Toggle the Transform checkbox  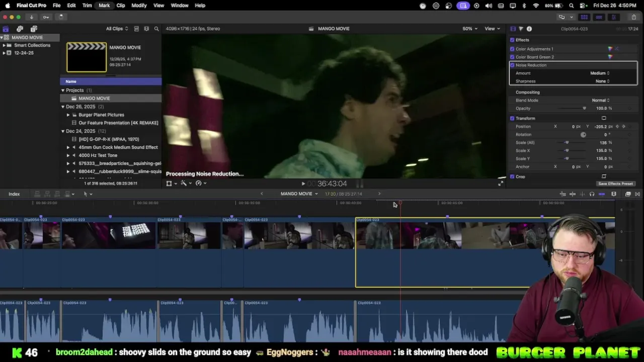(512, 118)
